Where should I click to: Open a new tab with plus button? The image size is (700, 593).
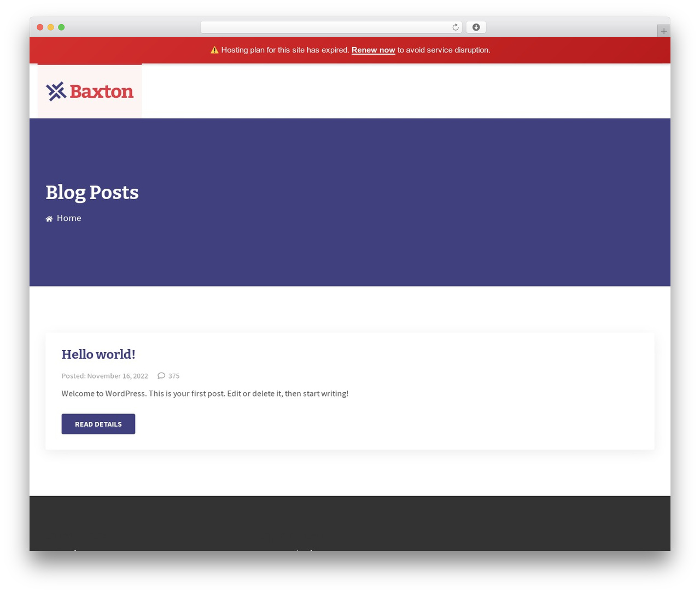coord(663,31)
